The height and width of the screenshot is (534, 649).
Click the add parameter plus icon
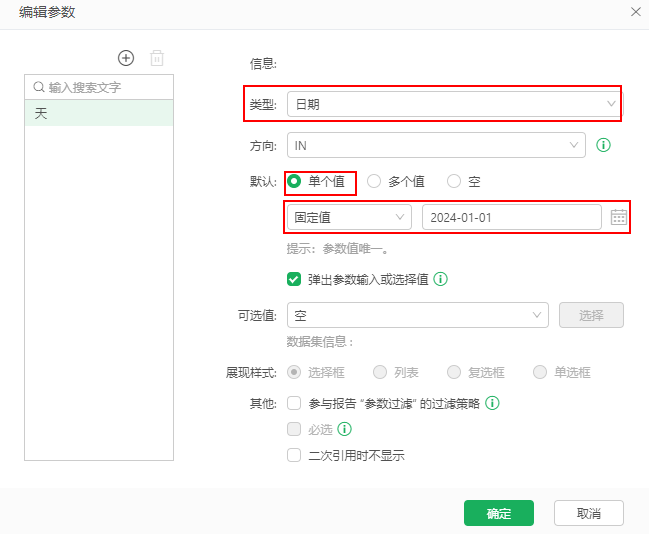click(126, 58)
